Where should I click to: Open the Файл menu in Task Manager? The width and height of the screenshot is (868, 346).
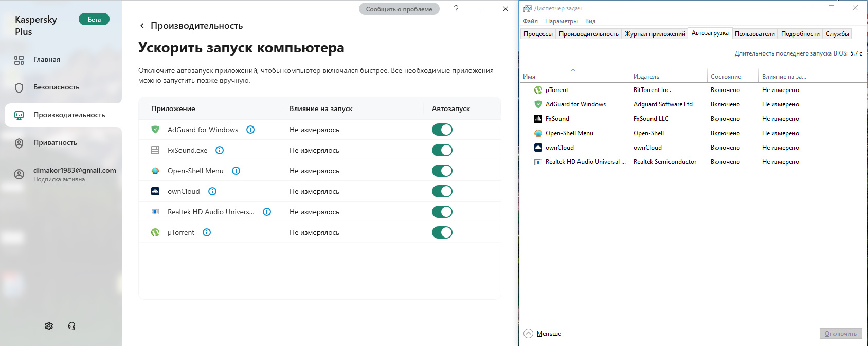(530, 21)
